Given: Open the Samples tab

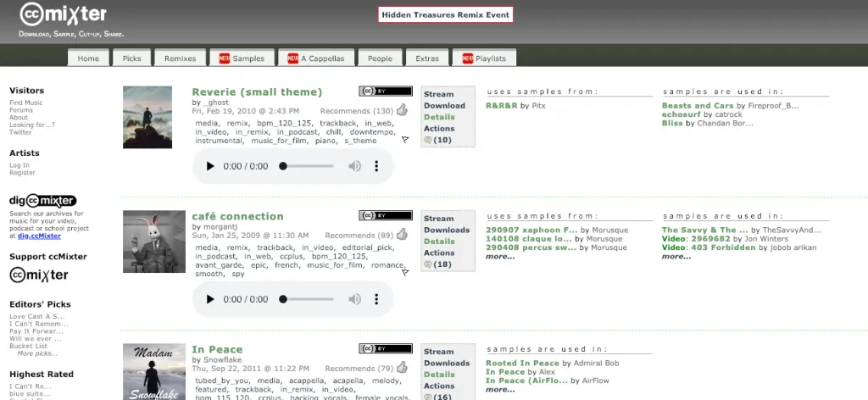Looking at the screenshot, I should click(242, 58).
